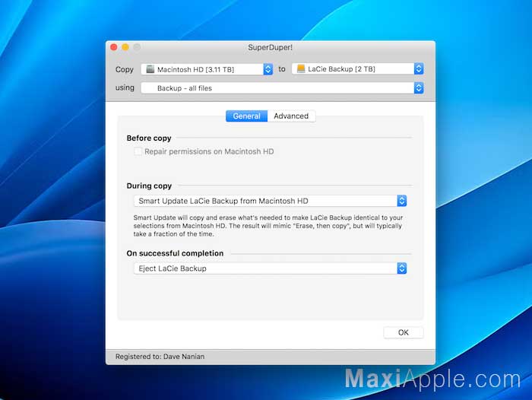Minimize the window with the yellow button
This screenshot has width=532, height=400.
click(125, 47)
